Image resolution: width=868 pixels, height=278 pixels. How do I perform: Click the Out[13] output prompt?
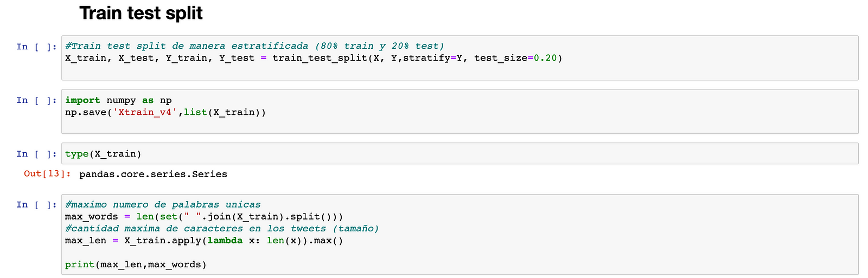coord(48,174)
